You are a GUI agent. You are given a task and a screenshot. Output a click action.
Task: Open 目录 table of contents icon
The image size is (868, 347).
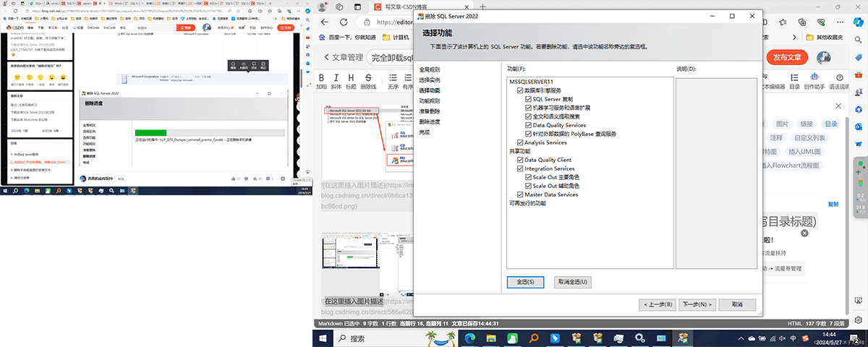click(x=795, y=81)
